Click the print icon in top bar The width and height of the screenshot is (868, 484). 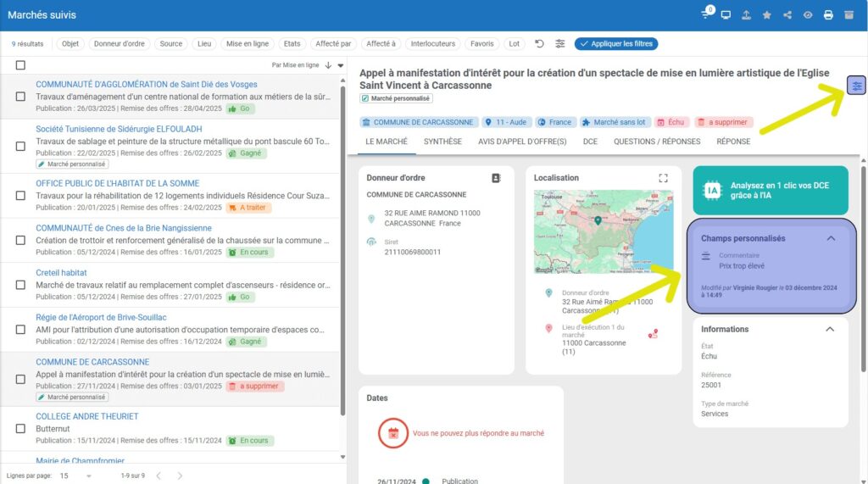(827, 14)
